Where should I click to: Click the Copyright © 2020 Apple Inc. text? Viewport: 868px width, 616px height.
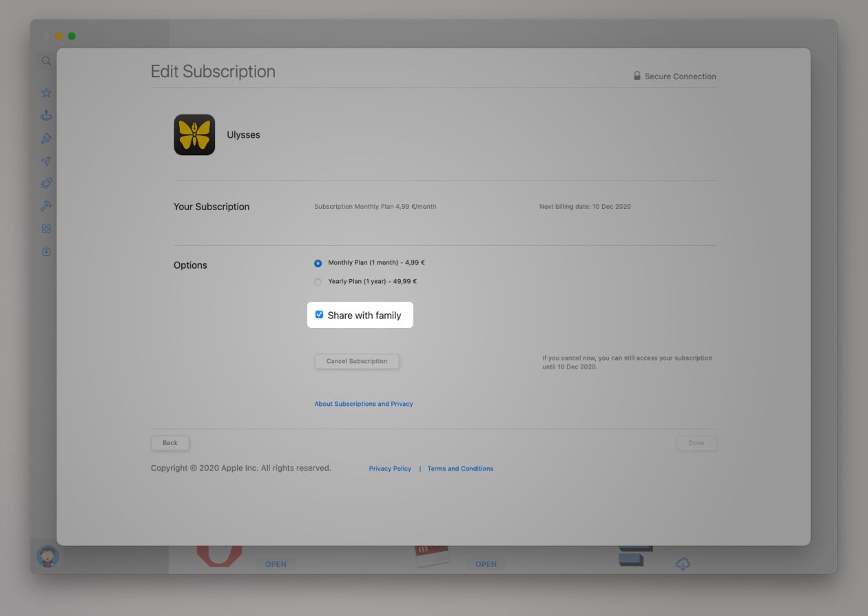[x=241, y=468]
